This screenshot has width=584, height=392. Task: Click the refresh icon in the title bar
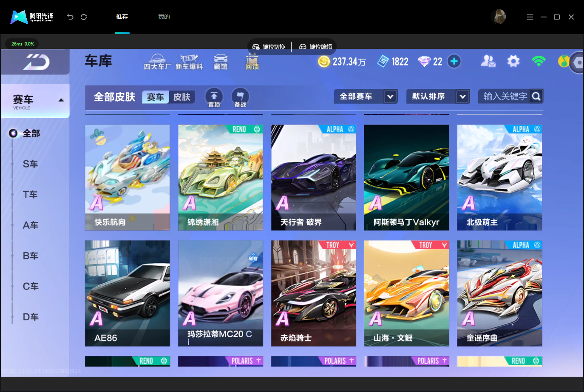click(84, 17)
